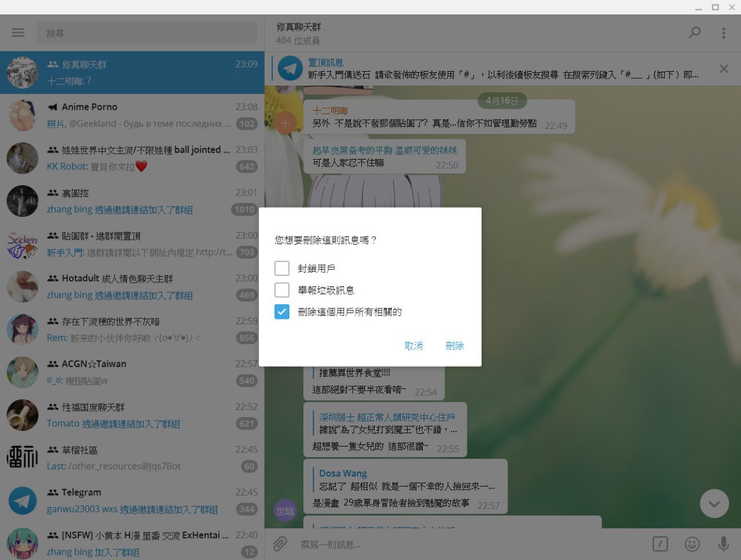Click the 搜尋 search field

pos(146,33)
